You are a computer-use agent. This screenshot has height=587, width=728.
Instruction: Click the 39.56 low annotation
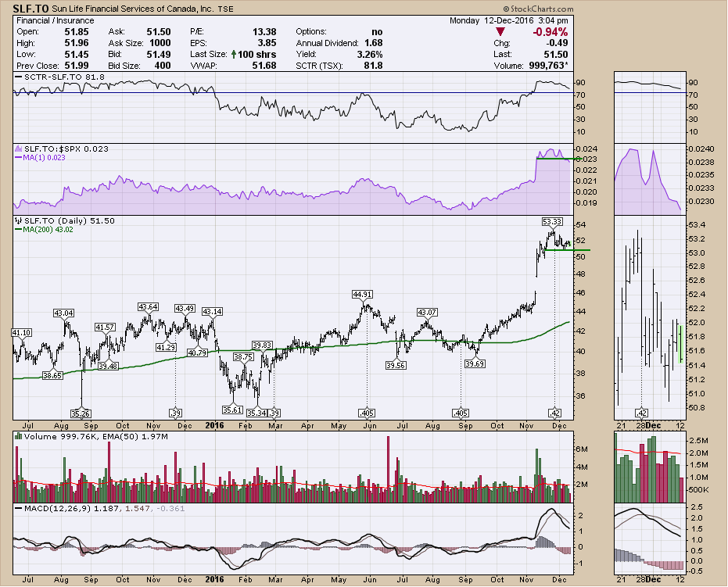(x=396, y=365)
